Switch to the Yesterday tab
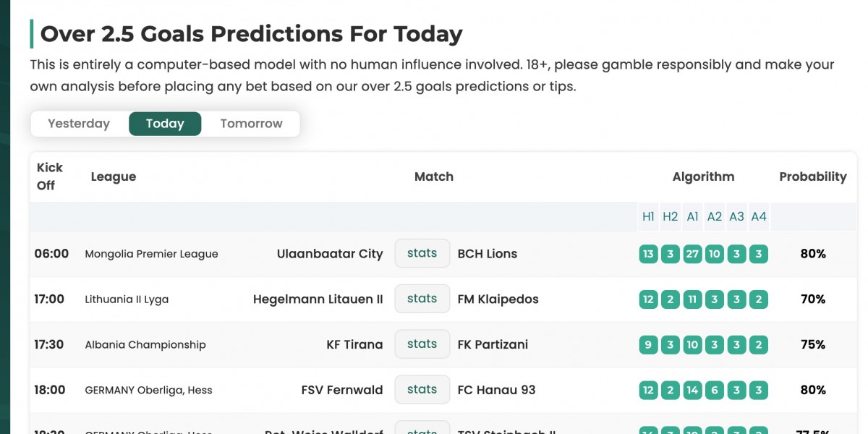The height and width of the screenshot is (434, 868). (79, 124)
